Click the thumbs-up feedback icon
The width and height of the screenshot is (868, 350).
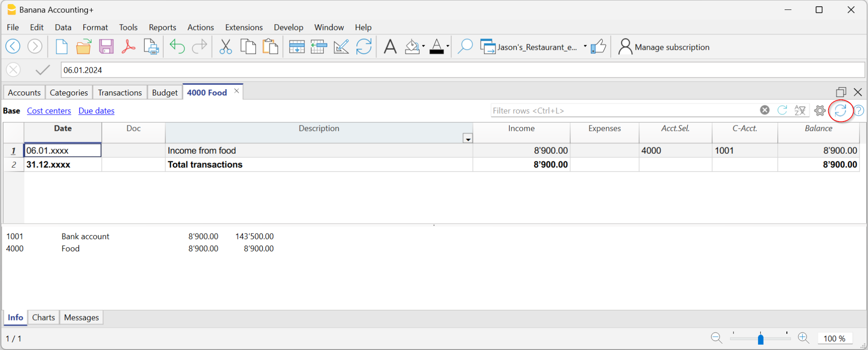click(x=598, y=47)
